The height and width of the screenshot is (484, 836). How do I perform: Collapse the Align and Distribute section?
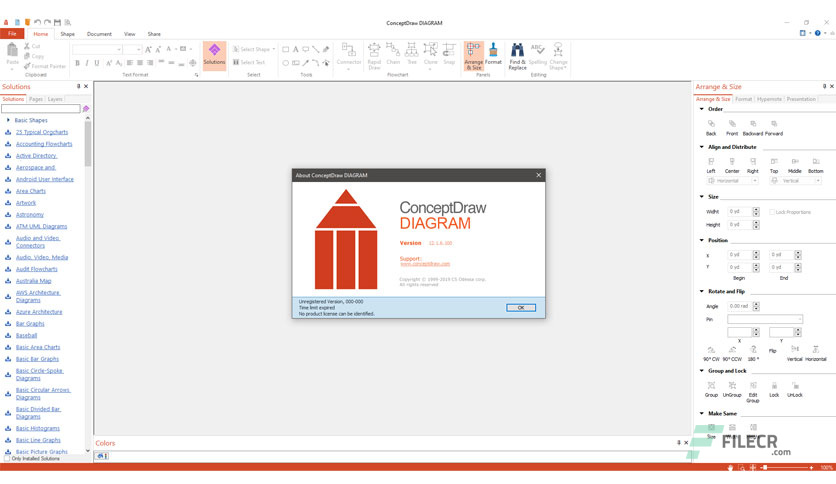(702, 147)
